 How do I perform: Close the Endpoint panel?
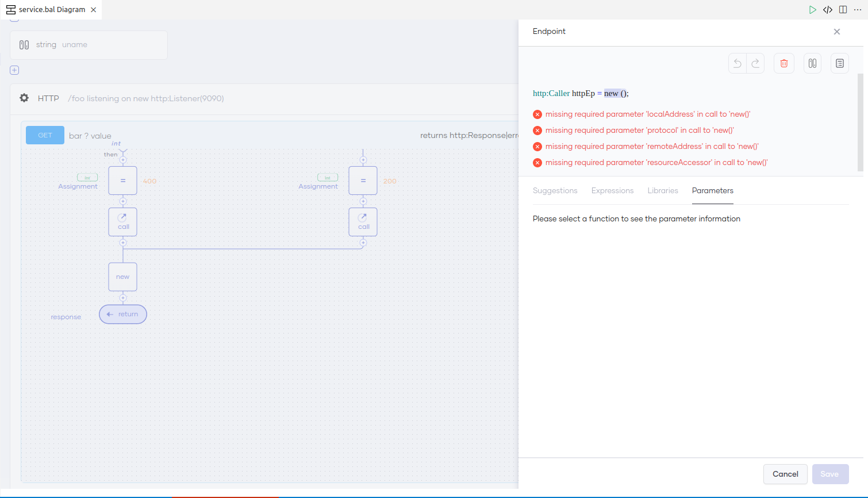pos(837,32)
